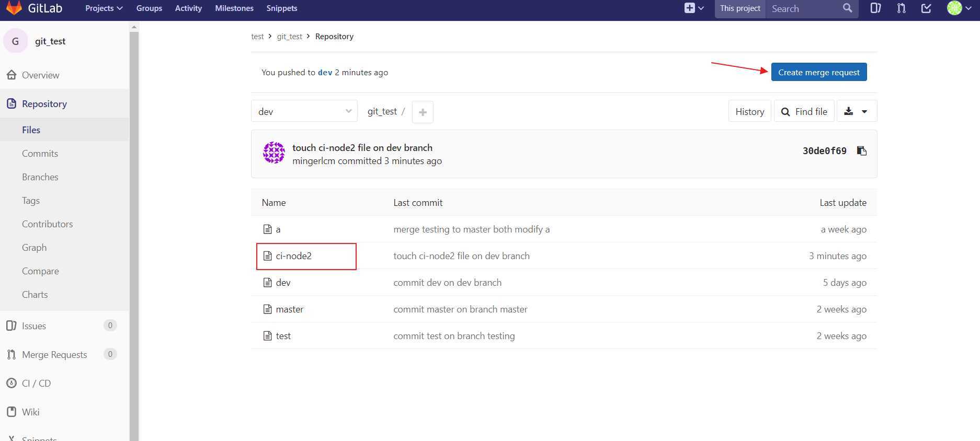
Task: Select Charts in the sidebar
Action: point(35,294)
